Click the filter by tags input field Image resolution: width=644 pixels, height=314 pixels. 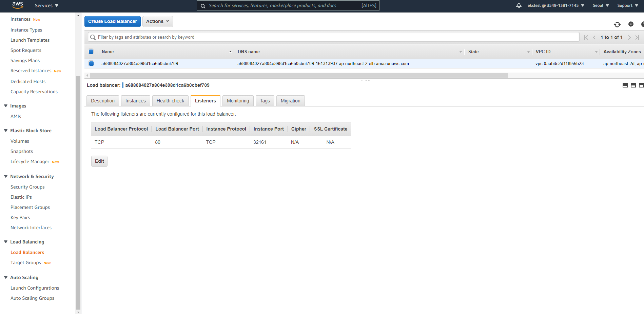(333, 37)
